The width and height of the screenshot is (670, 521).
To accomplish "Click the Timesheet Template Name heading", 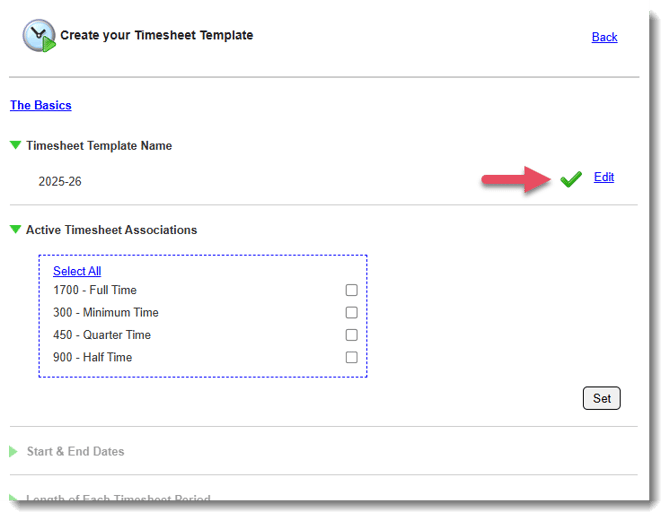I will point(99,146).
